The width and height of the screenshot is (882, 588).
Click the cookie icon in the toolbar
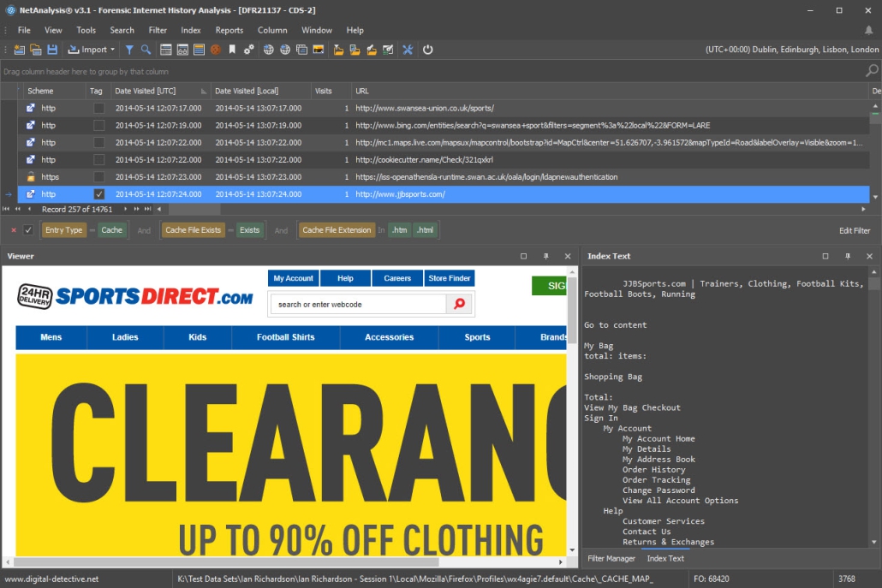pyautogui.click(x=216, y=50)
